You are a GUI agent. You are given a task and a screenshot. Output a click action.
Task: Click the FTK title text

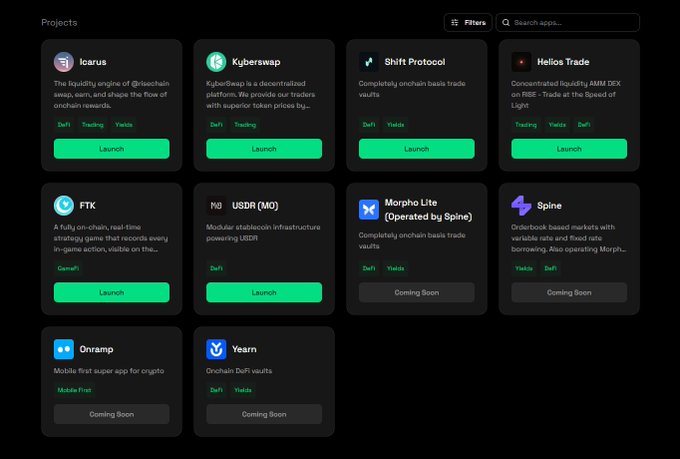click(87, 206)
